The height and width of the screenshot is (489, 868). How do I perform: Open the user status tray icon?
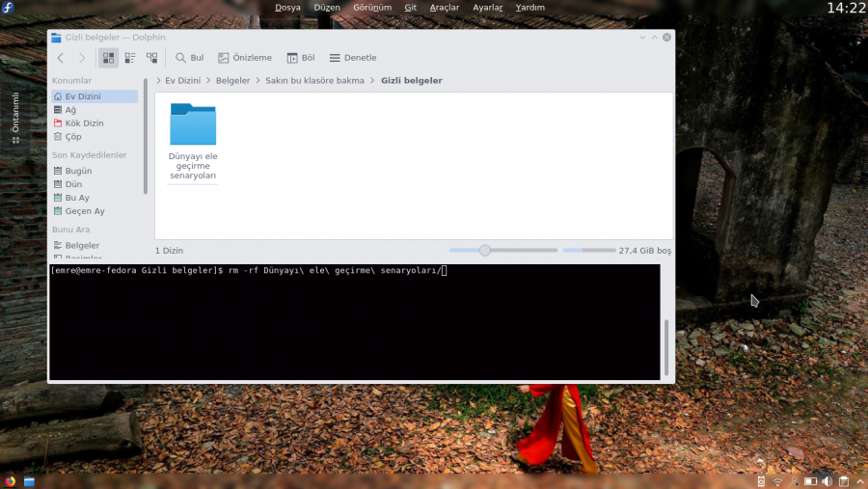794,482
